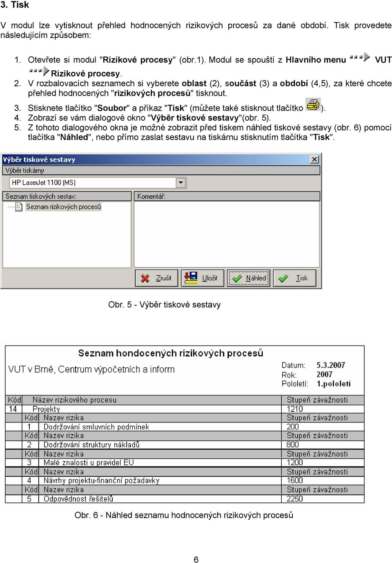The height and width of the screenshot is (563, 392).
Task: Click severity value 1210
Action: (x=295, y=409)
